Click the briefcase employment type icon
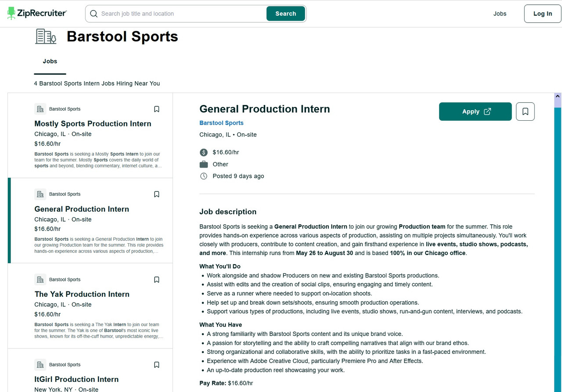 (x=204, y=164)
